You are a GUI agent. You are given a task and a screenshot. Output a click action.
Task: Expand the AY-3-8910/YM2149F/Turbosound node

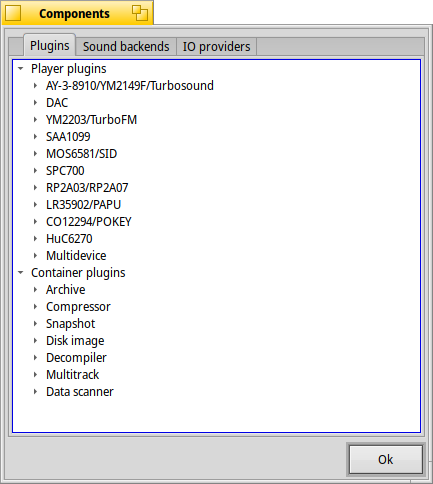pos(35,86)
